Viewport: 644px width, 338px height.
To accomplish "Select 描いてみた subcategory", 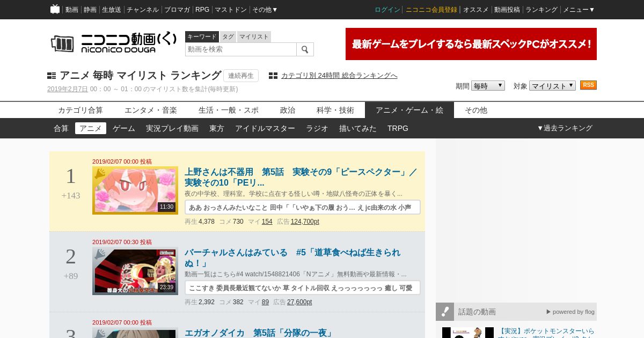I will (358, 128).
